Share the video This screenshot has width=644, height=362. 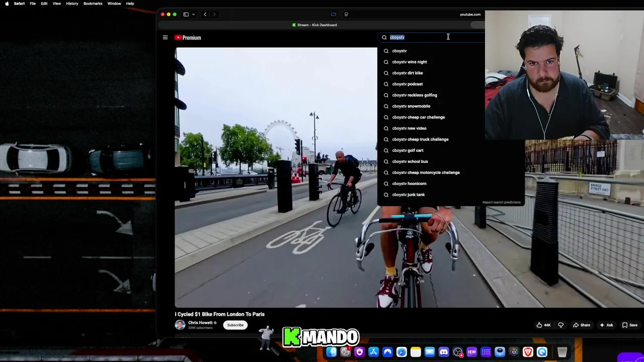tap(581, 325)
